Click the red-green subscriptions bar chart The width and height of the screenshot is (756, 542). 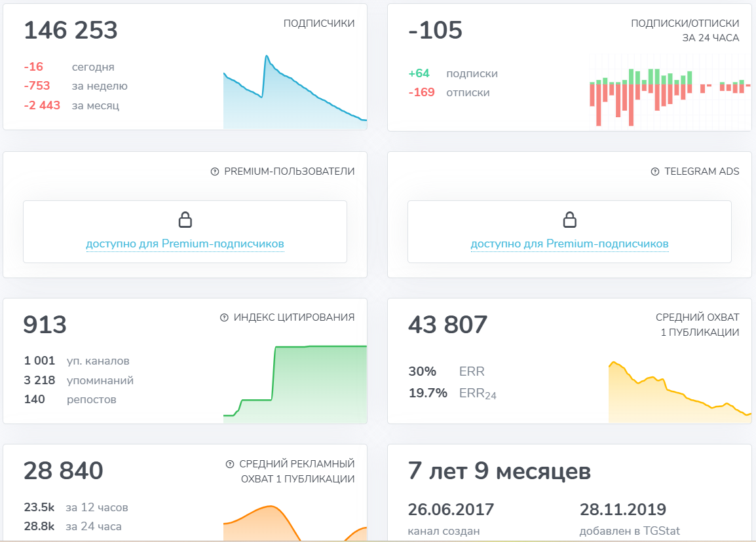coord(670,92)
